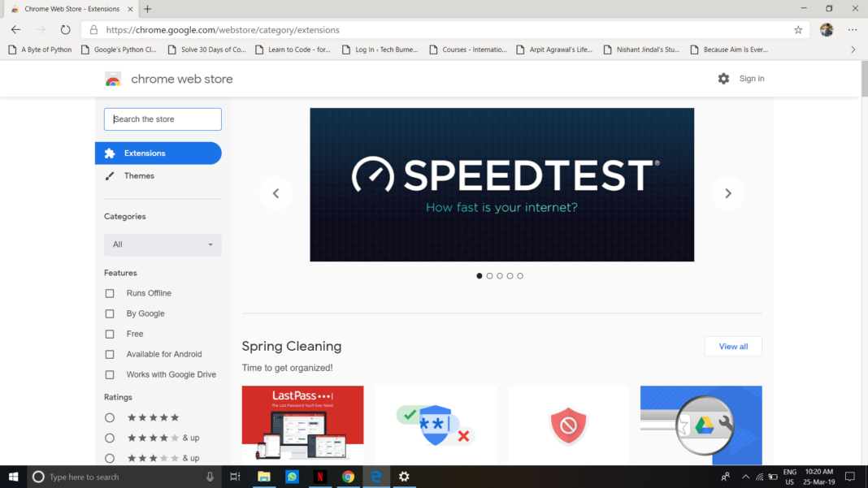Select four stars & up rating
Image resolution: width=868 pixels, height=488 pixels.
pyautogui.click(x=110, y=438)
